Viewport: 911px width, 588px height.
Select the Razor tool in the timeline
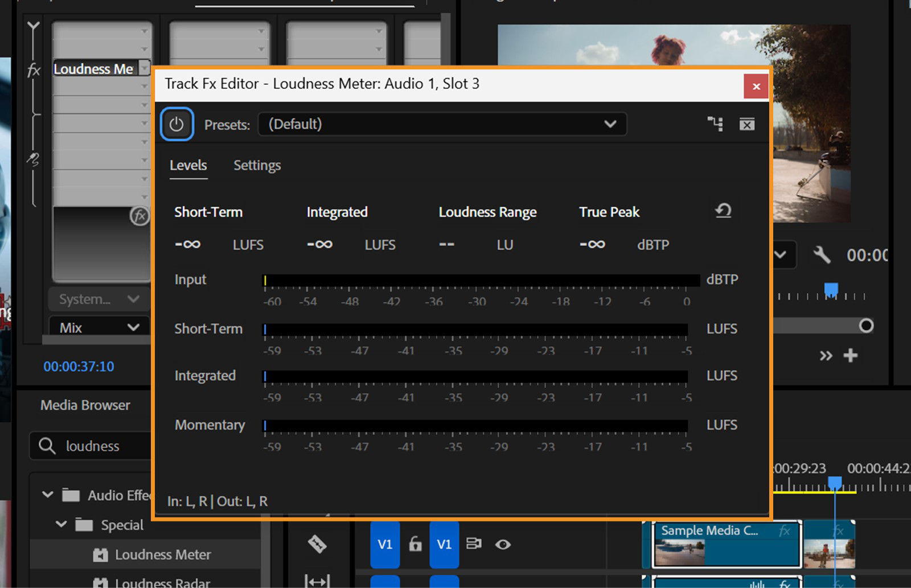[318, 545]
